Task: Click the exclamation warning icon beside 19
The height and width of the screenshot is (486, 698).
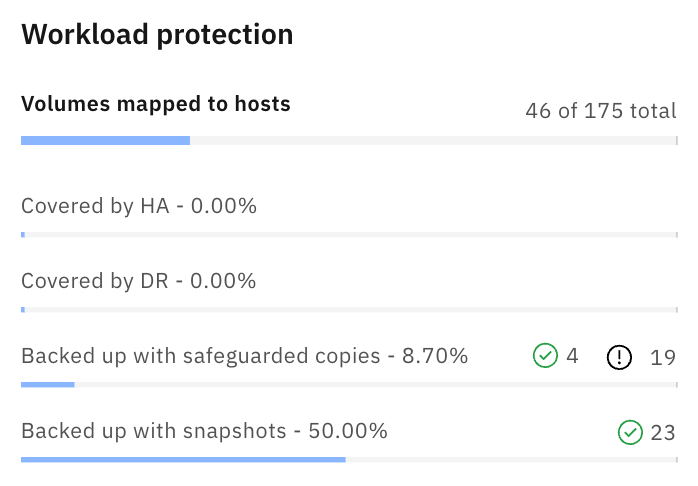Action: click(x=619, y=357)
